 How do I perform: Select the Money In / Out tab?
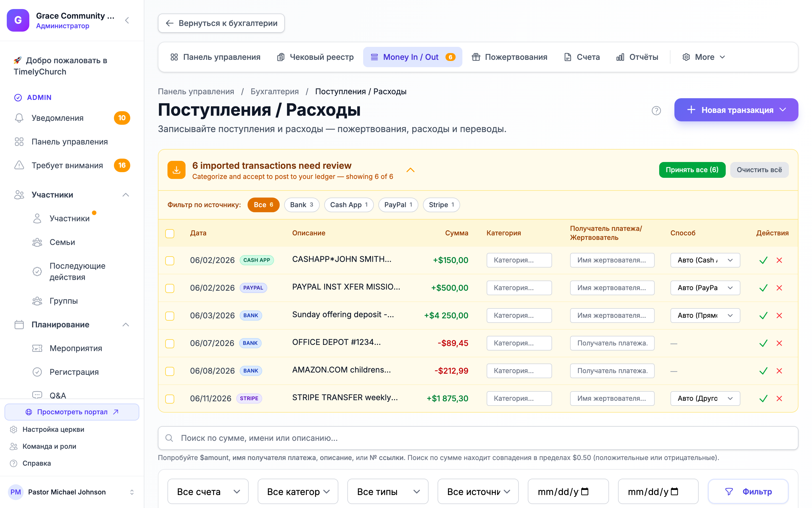(x=413, y=57)
